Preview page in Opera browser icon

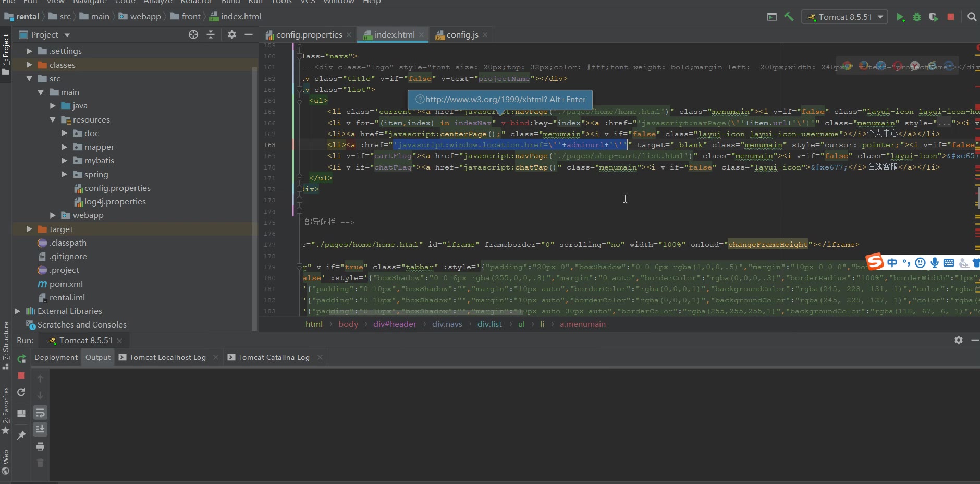click(898, 66)
